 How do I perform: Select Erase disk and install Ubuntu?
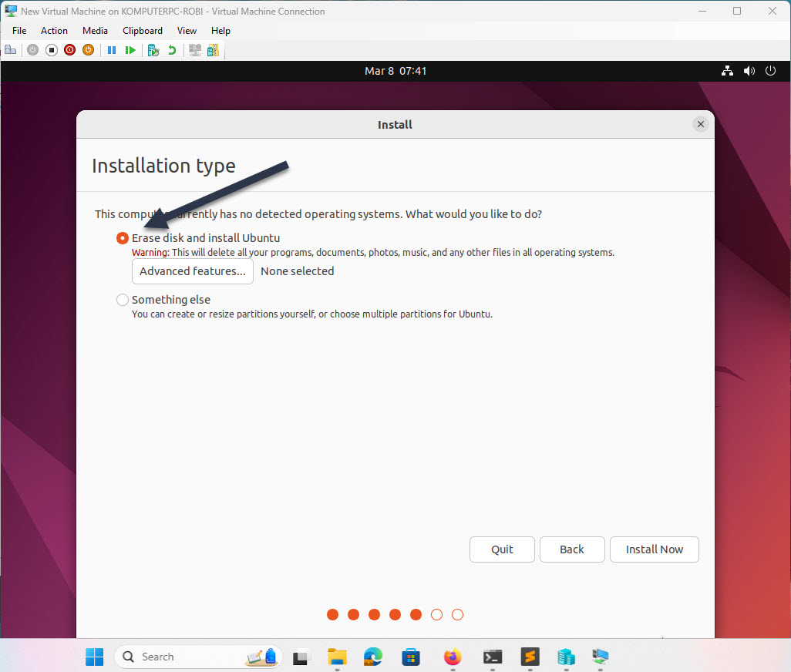tap(123, 238)
